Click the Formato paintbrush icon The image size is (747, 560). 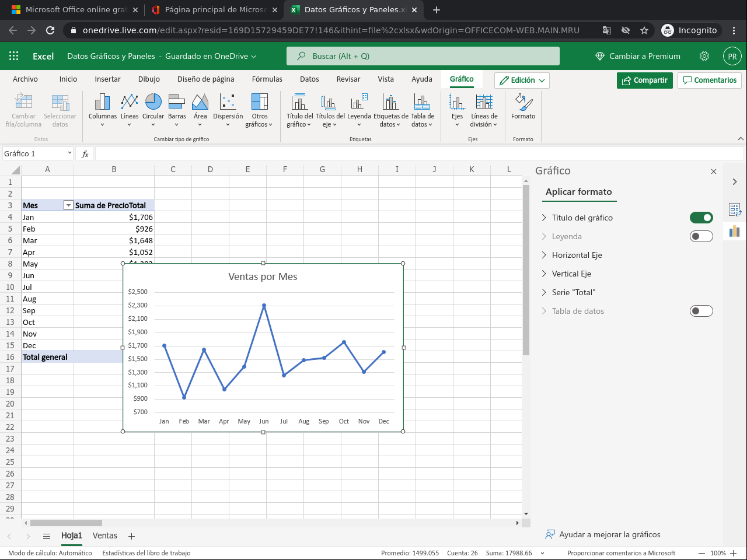point(523,103)
